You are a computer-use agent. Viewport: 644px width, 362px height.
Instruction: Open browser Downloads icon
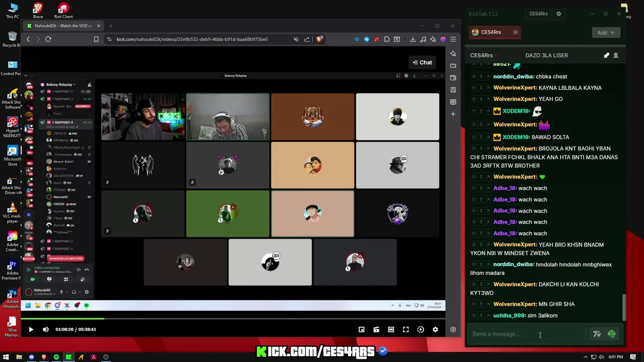click(413, 39)
